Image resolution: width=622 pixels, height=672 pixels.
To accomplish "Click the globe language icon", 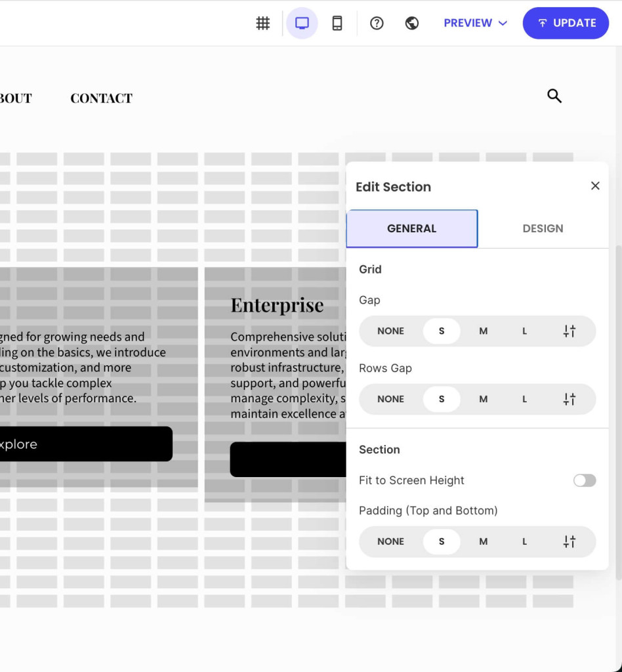I will coord(411,23).
